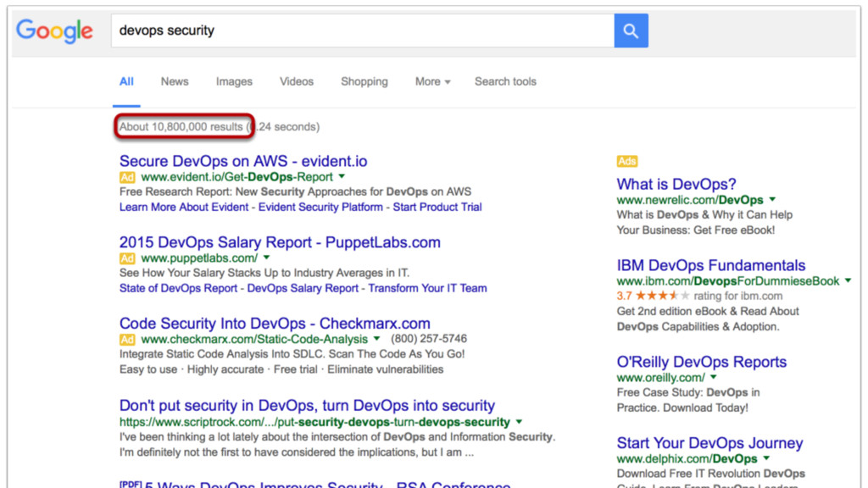
Task: Open 'Start Your DevOps Journey' sidebar ad
Action: pyautogui.click(x=709, y=443)
